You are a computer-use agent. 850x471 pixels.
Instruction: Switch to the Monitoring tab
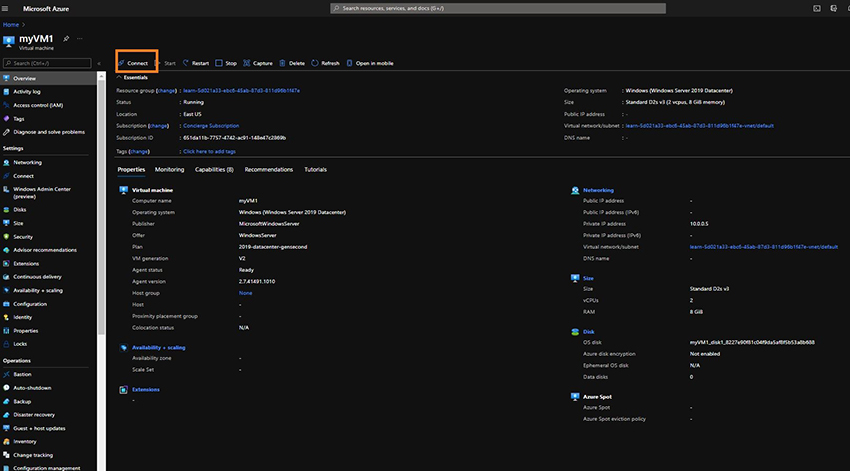[x=169, y=170]
